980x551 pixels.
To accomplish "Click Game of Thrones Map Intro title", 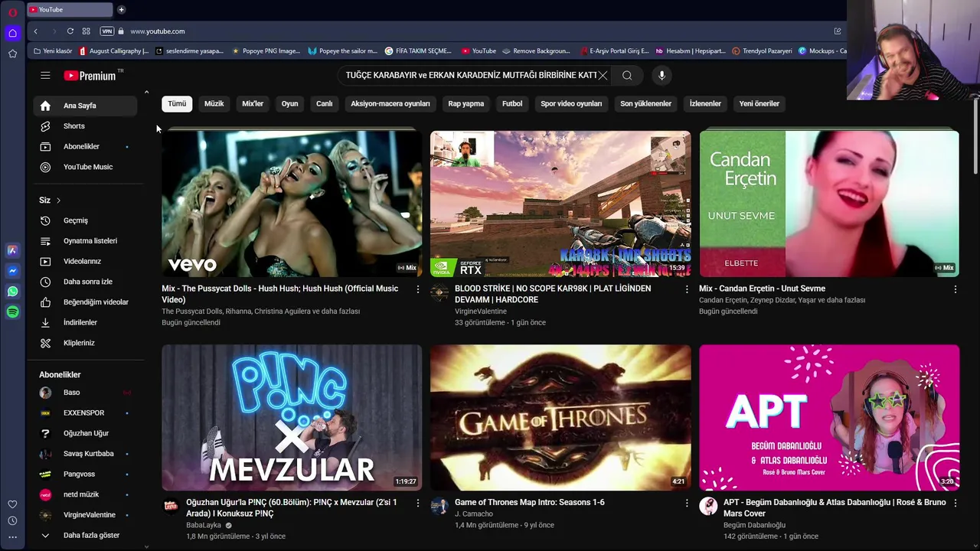I will pyautogui.click(x=530, y=502).
